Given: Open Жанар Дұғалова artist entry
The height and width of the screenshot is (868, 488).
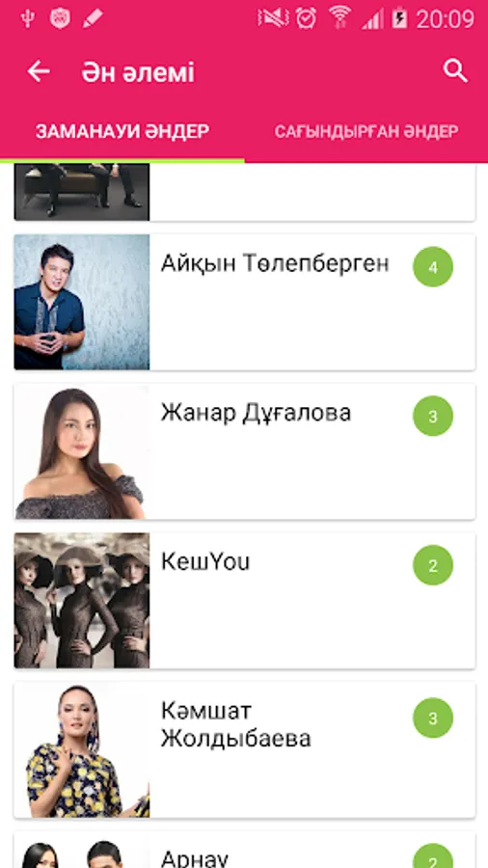Looking at the screenshot, I should (x=244, y=451).
